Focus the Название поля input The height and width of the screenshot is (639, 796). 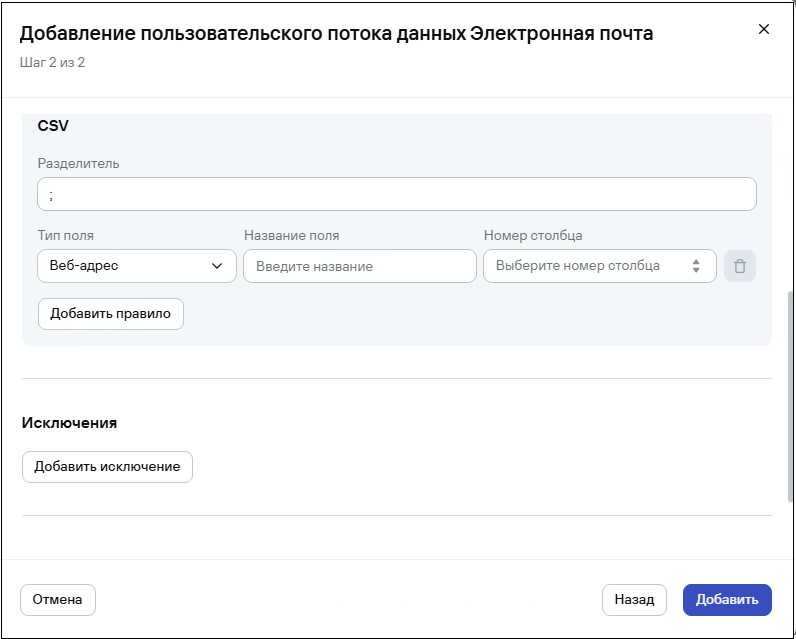(360, 266)
